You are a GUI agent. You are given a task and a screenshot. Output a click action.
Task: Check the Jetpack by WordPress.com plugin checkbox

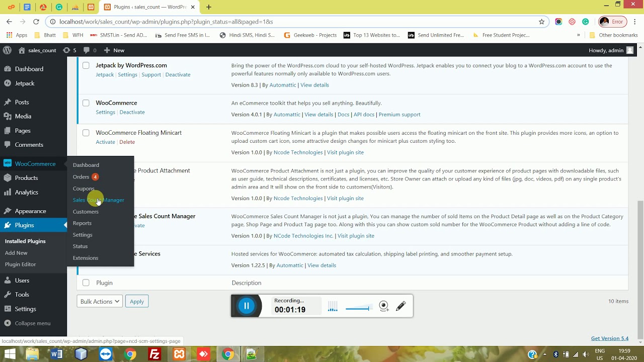(86, 65)
